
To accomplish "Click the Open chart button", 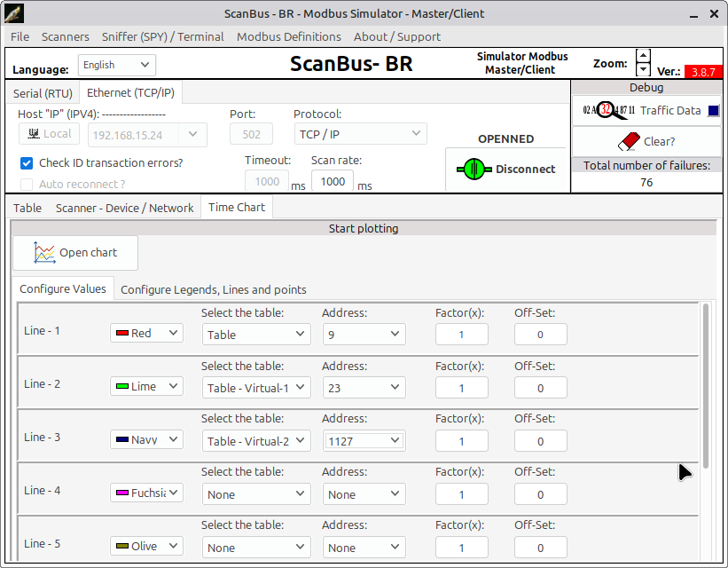I will (x=74, y=252).
